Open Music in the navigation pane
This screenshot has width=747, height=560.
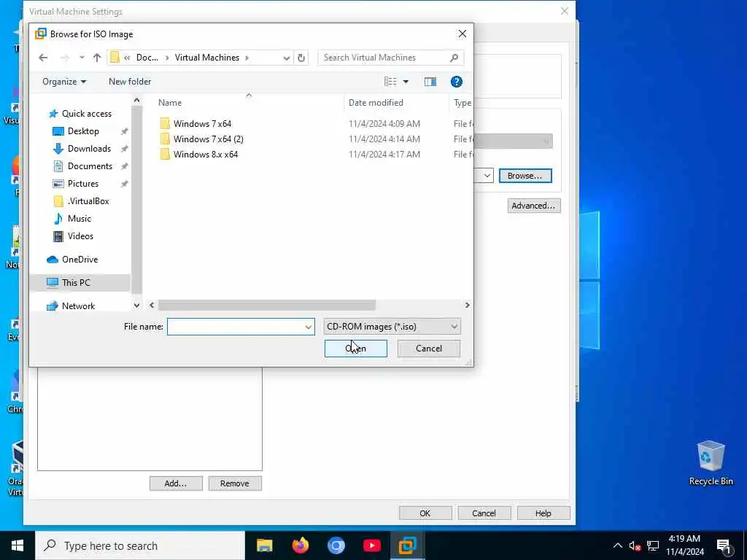[79, 219]
